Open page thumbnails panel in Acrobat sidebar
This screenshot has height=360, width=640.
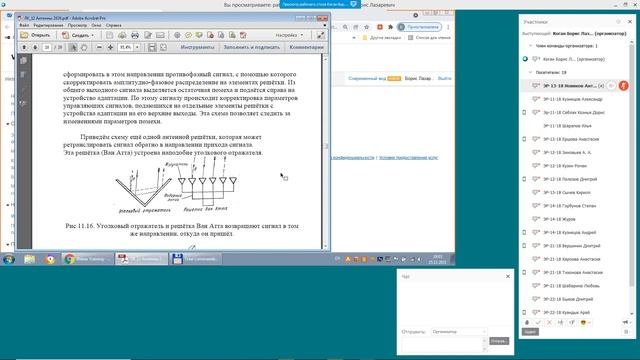pyautogui.click(x=24, y=60)
